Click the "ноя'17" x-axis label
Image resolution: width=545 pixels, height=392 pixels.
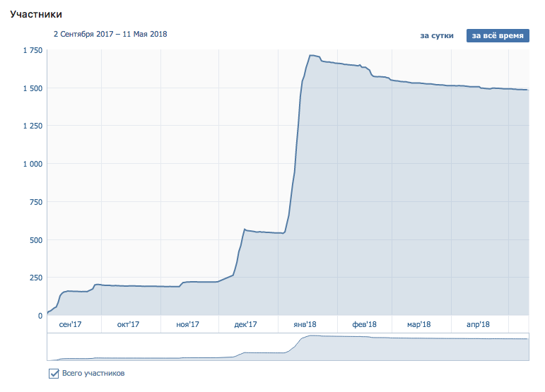tap(187, 324)
